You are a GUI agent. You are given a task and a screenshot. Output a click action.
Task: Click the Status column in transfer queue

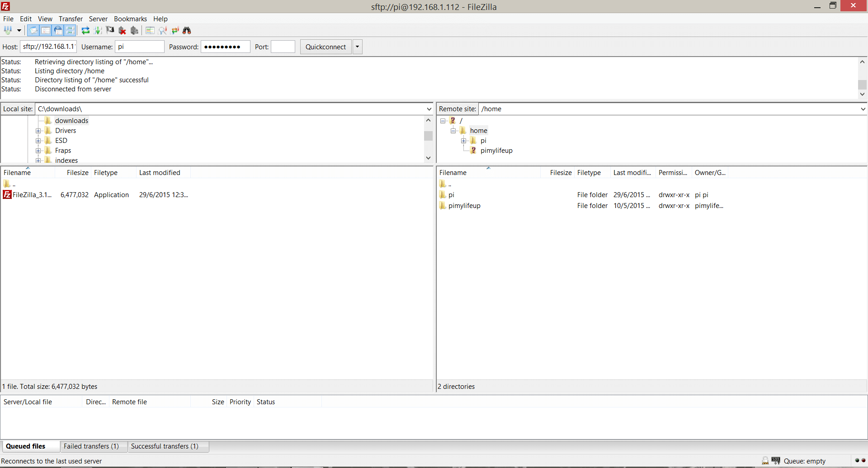tap(288, 402)
